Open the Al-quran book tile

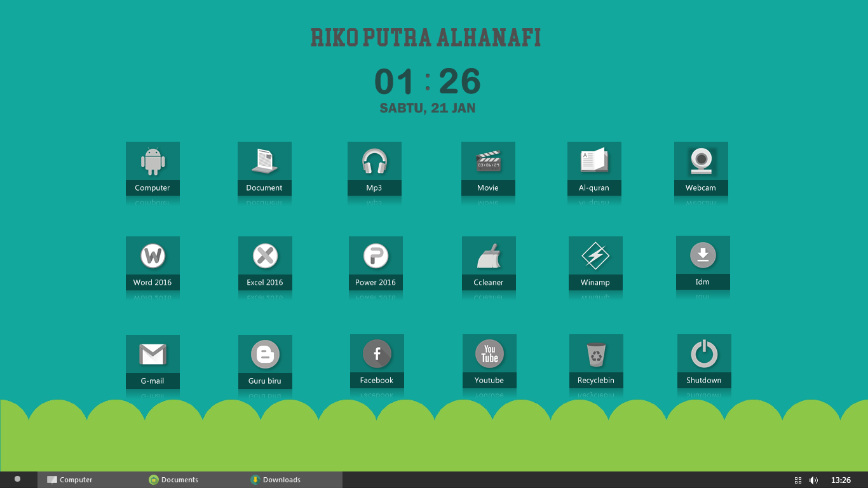[x=594, y=168]
